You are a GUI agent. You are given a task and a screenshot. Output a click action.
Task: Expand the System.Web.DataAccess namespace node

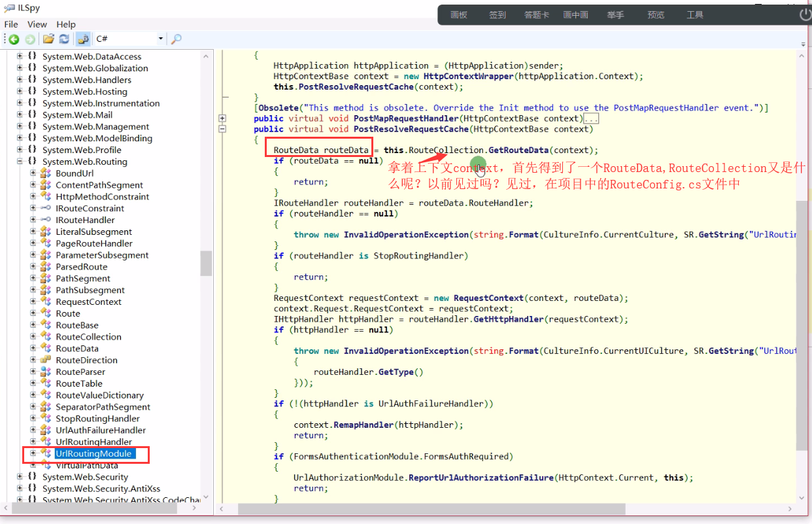point(20,56)
